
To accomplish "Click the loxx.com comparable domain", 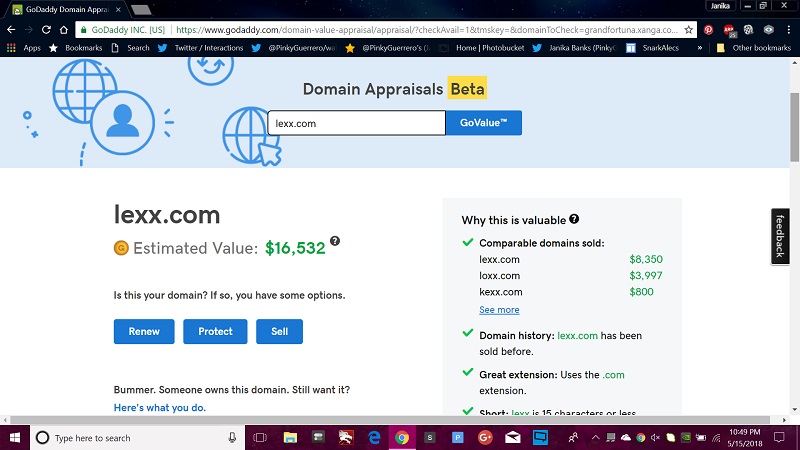I will (499, 276).
